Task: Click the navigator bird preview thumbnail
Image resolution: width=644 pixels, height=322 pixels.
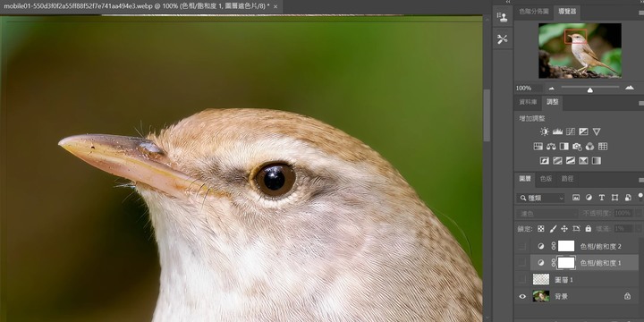Action: [x=580, y=50]
